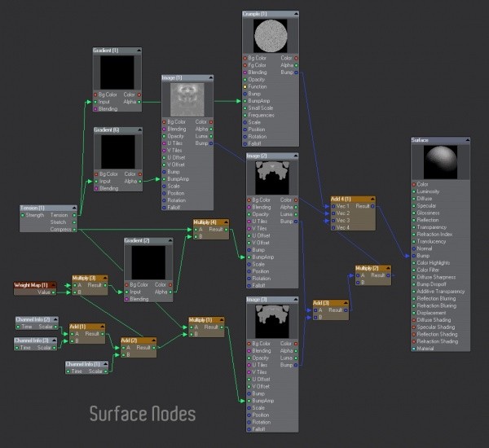Viewport: 489px width, 448px height.
Task: Click Bump input dot on Surface node
Action: point(414,256)
